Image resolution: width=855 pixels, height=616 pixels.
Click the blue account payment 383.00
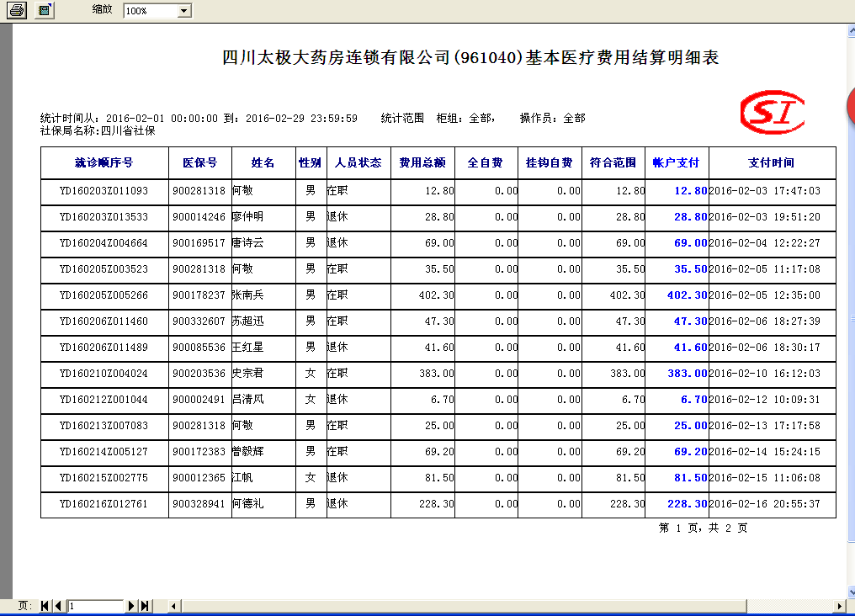687,374
